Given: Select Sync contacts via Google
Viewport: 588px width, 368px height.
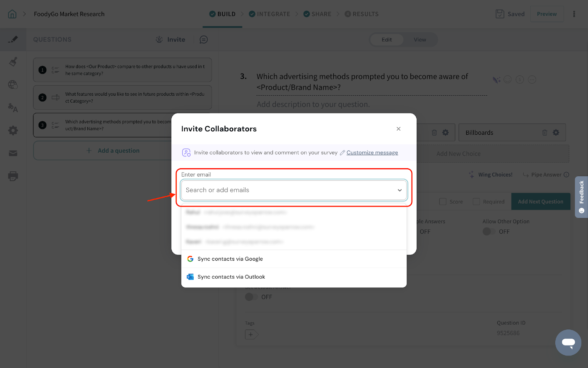Looking at the screenshot, I should (x=230, y=259).
